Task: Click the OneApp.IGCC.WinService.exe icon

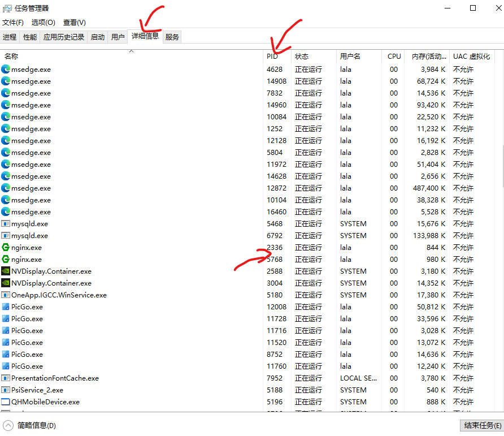Action: pyautogui.click(x=6, y=295)
